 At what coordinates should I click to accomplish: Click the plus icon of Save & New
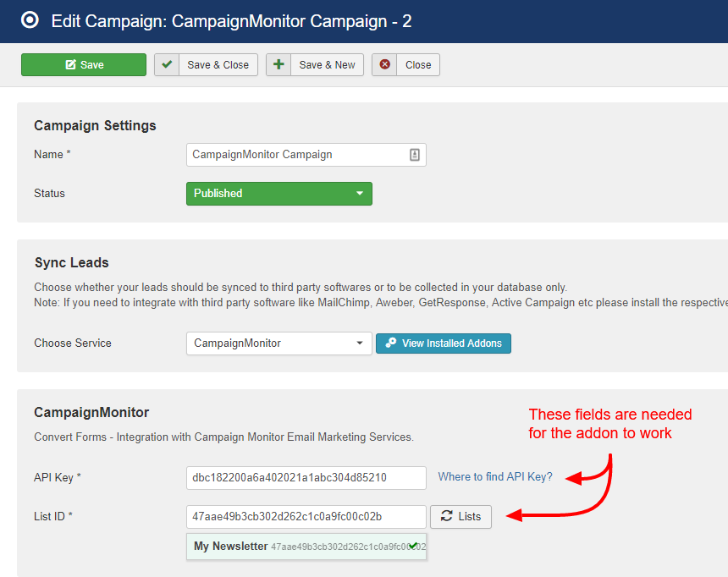tap(279, 64)
